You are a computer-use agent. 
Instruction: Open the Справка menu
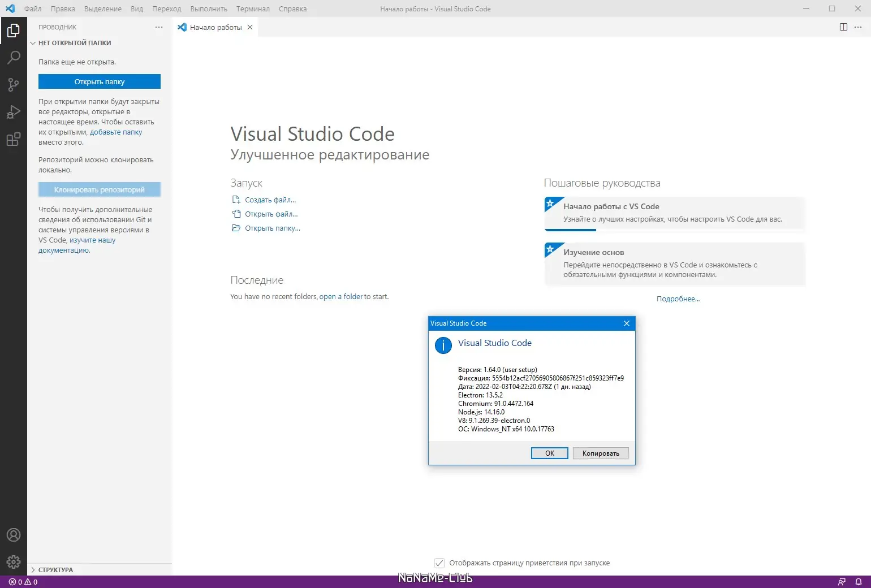[x=292, y=8]
